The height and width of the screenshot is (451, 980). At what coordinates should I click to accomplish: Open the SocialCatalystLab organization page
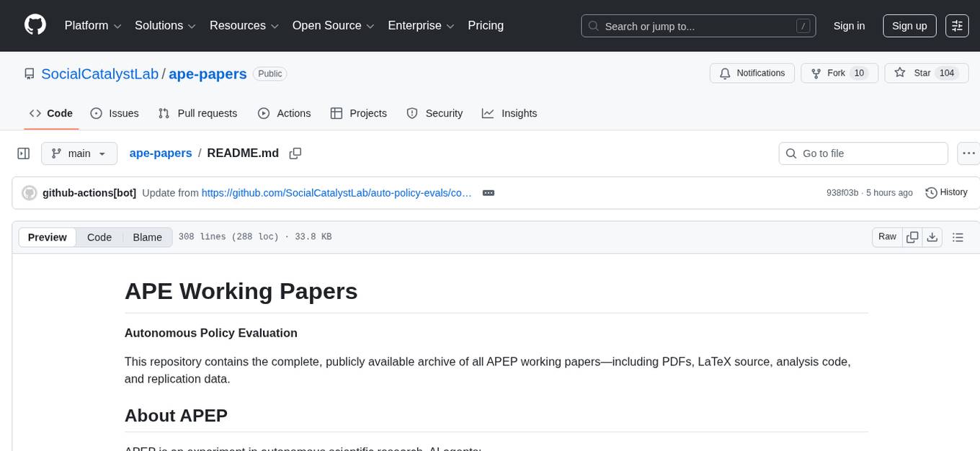99,73
